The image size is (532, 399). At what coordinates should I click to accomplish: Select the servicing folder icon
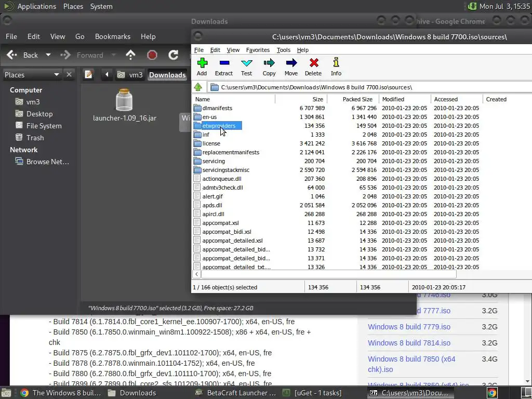pyautogui.click(x=197, y=161)
